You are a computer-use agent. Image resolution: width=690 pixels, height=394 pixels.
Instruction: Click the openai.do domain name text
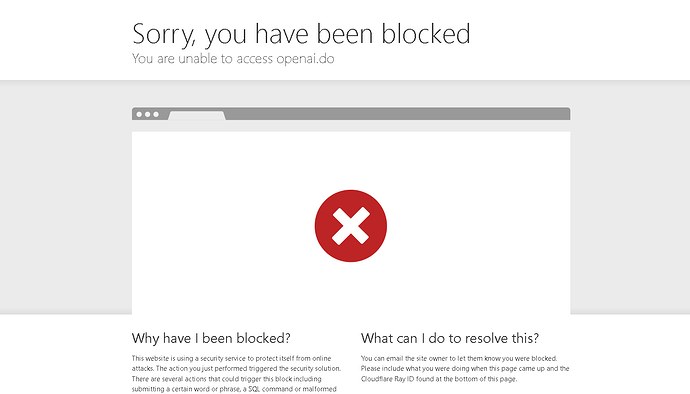tap(305, 59)
